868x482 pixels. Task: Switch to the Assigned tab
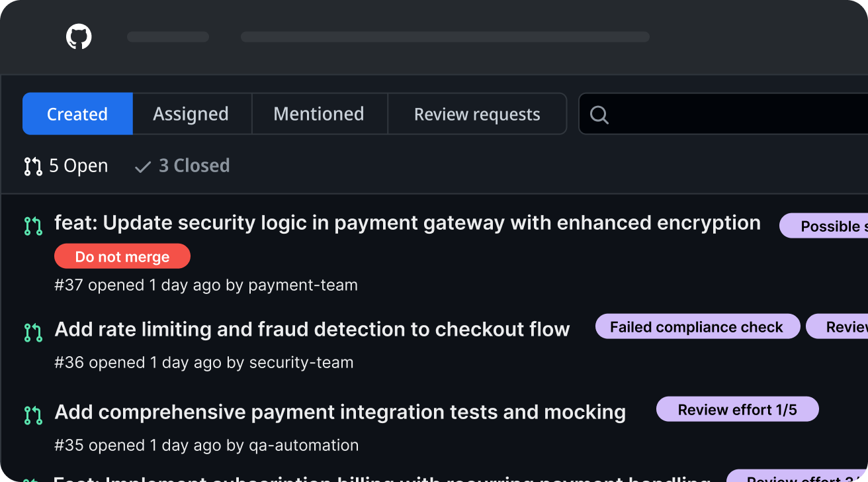(x=191, y=113)
